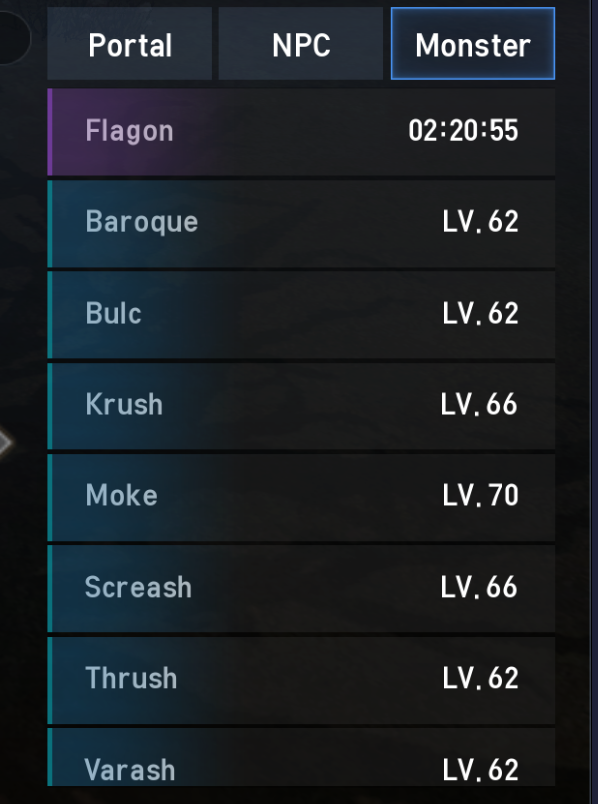Click the diamond marker icon on left edge

point(5,443)
